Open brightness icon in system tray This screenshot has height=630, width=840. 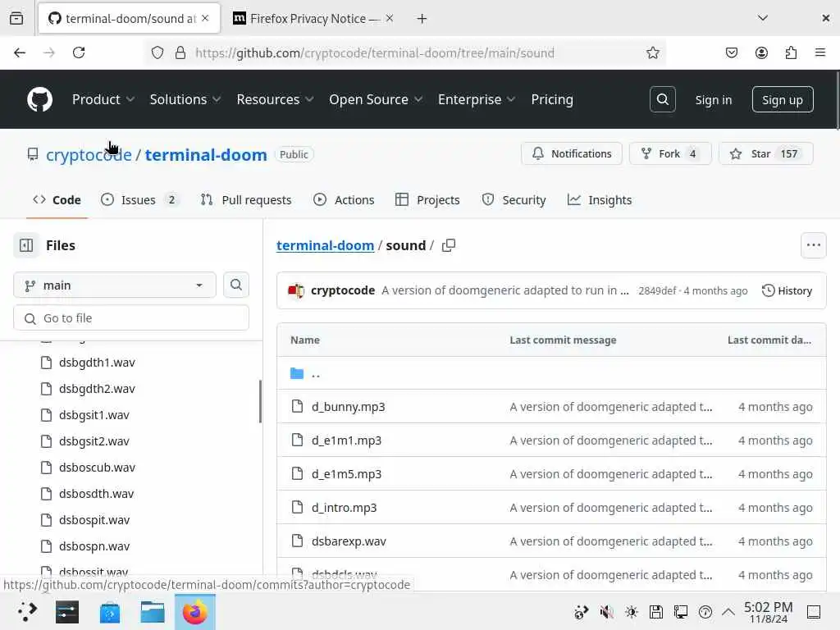tap(631, 612)
